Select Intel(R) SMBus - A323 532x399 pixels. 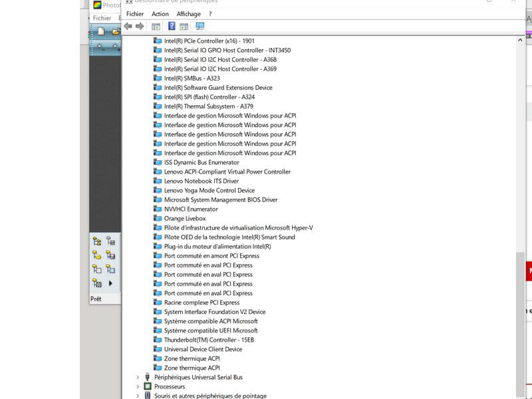(192, 78)
